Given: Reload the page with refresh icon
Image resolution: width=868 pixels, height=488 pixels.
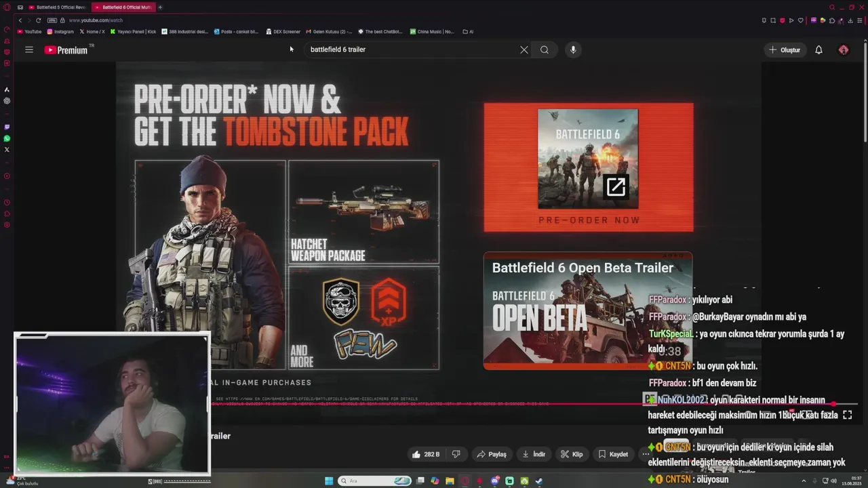Looking at the screenshot, I should tap(38, 20).
